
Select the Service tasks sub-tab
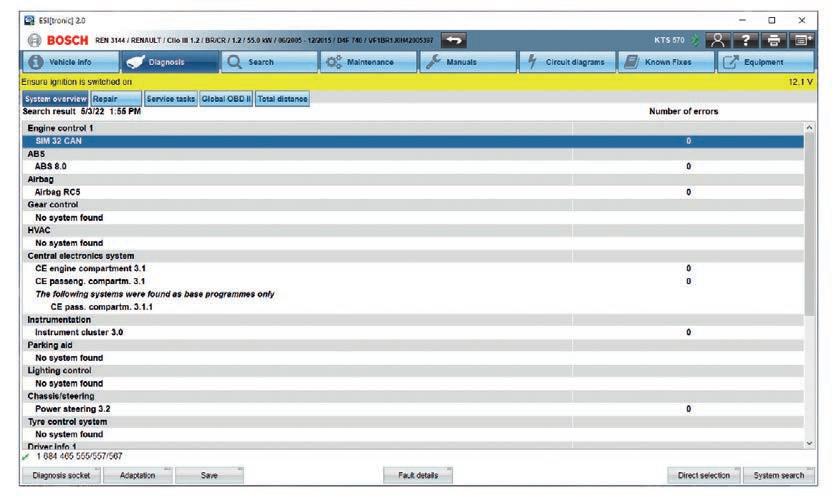[x=170, y=99]
